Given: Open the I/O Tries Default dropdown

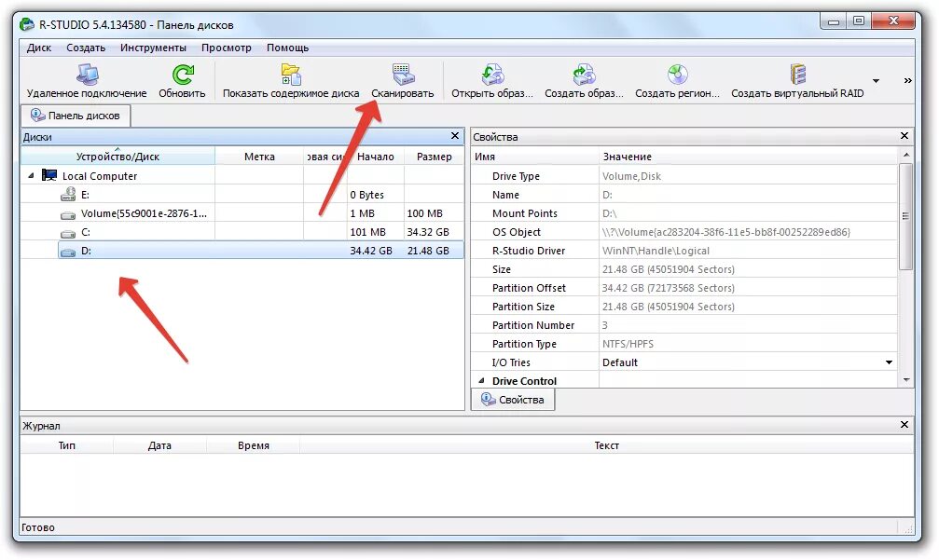Looking at the screenshot, I should point(890,362).
